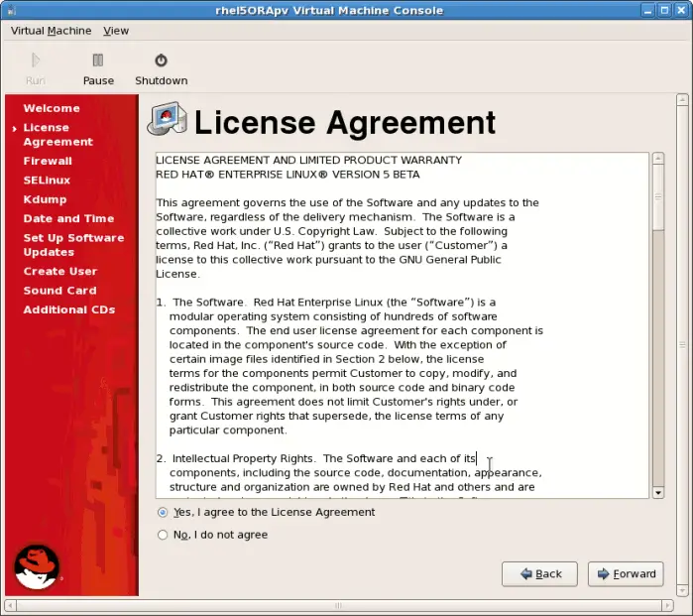Click the license text scrollbar thumb
The width and height of the screenshot is (693, 616).
click(x=658, y=198)
